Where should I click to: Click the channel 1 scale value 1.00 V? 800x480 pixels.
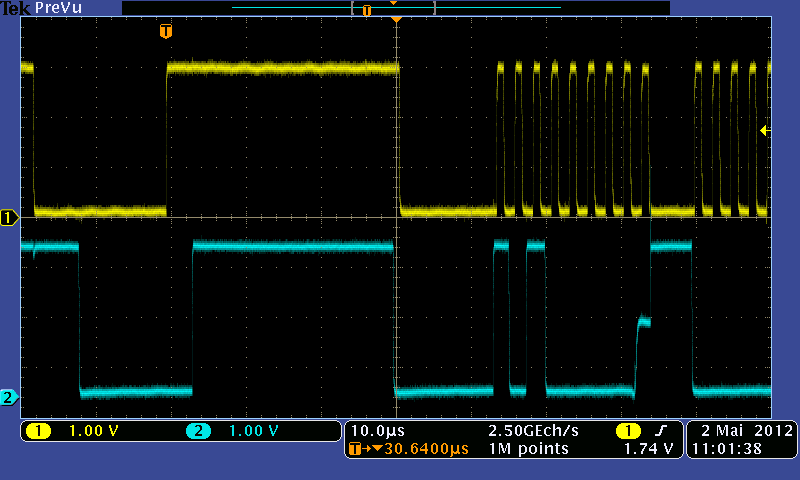tap(93, 431)
